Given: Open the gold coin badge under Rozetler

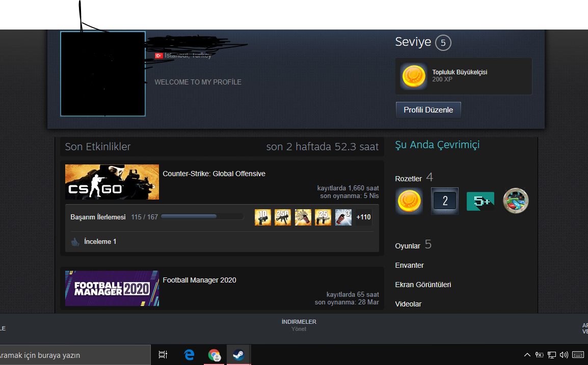Looking at the screenshot, I should 409,201.
